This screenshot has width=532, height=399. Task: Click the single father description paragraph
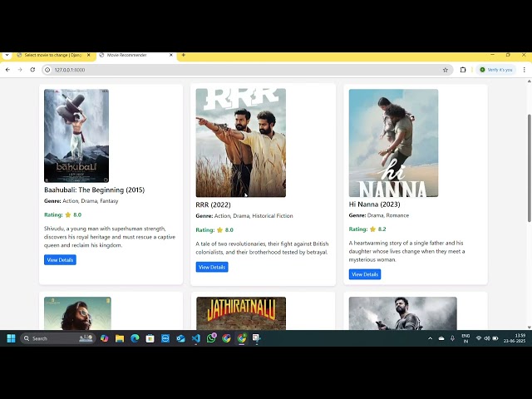406,251
